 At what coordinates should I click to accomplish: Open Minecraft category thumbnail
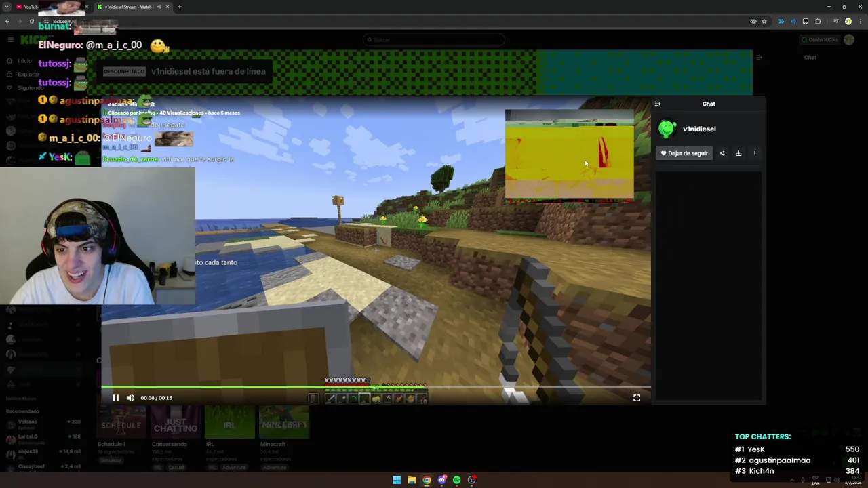click(284, 422)
